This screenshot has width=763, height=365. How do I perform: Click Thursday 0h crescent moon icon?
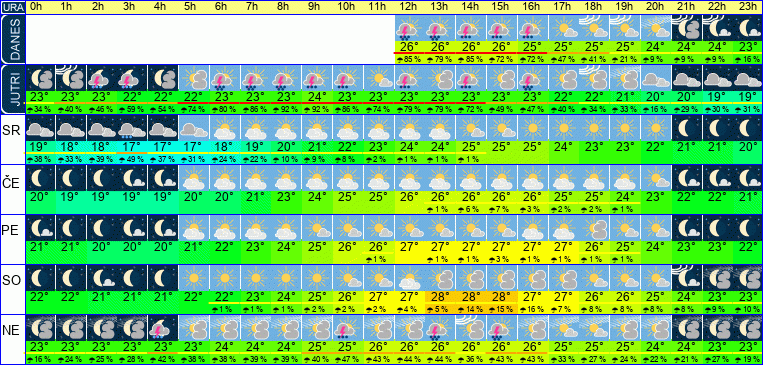[x=40, y=178]
